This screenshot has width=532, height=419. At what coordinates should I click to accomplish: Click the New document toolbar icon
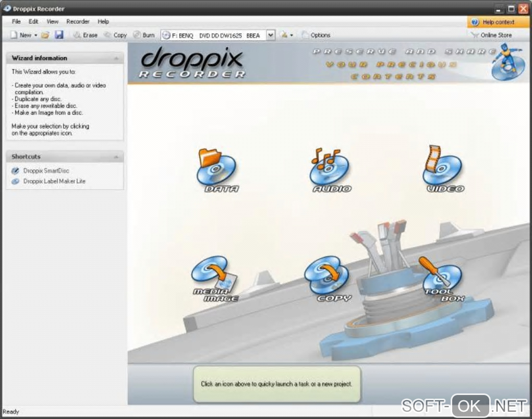[14, 35]
